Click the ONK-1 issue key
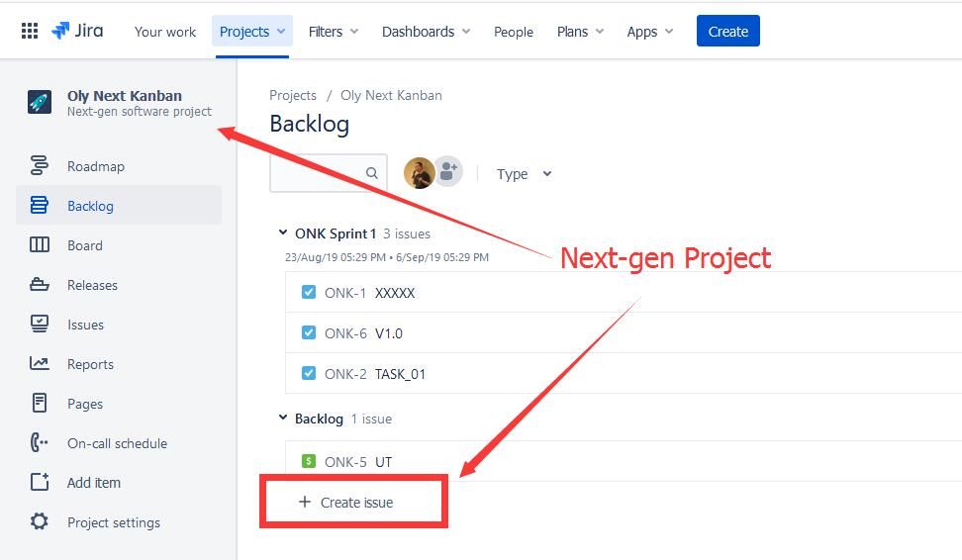 pyautogui.click(x=344, y=293)
